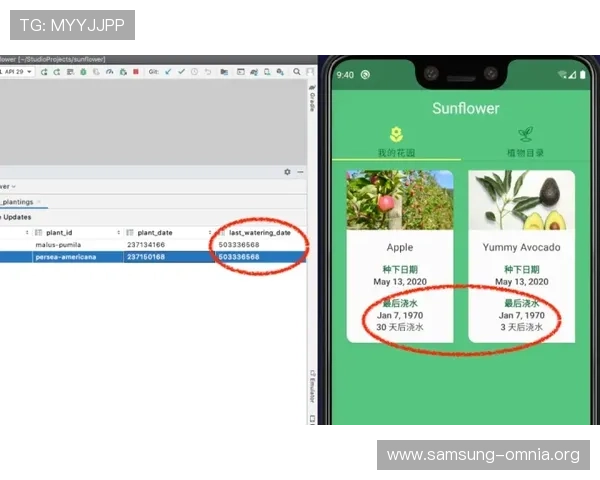
Task: Open the SDK Manager icon
Action: coord(280,72)
